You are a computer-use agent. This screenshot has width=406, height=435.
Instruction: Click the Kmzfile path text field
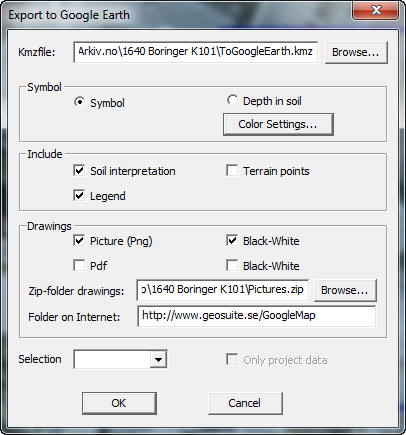pyautogui.click(x=196, y=52)
